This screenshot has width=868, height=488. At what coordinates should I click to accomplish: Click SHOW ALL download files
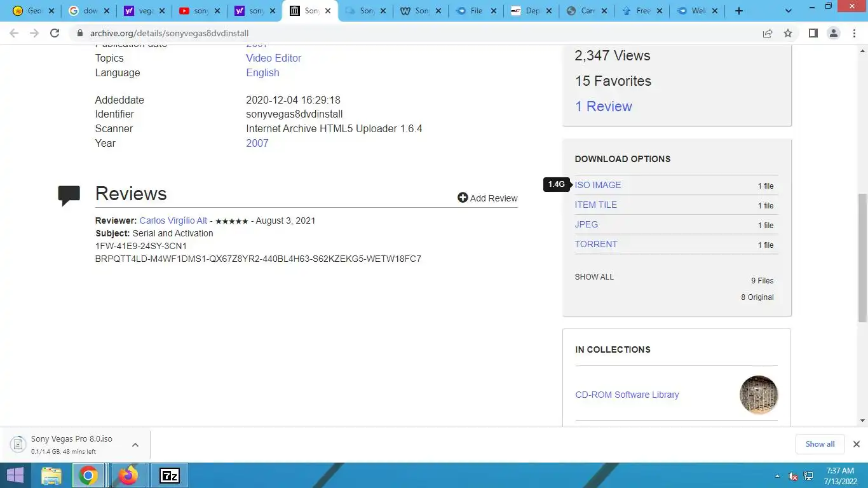pyautogui.click(x=594, y=277)
